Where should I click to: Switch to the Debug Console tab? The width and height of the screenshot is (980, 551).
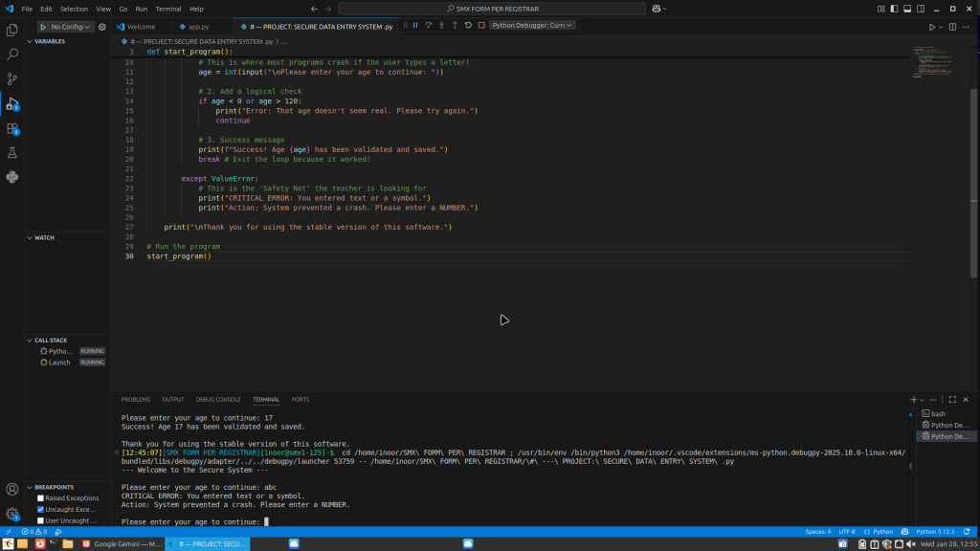[218, 399]
